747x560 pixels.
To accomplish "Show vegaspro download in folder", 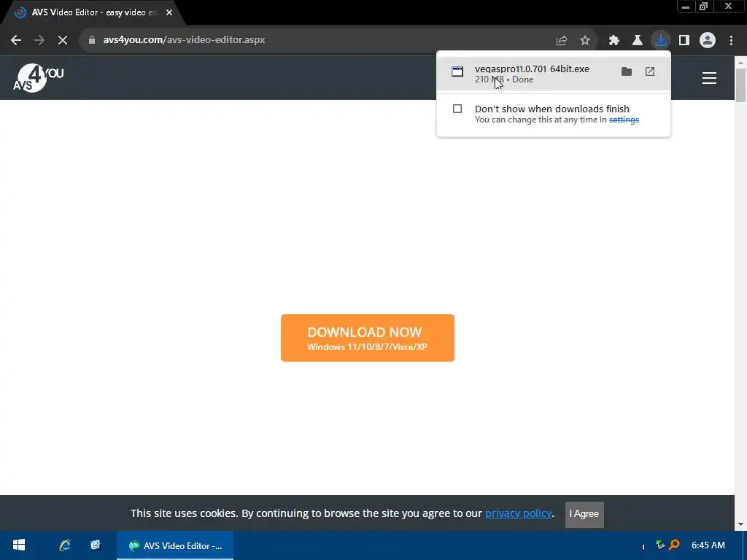I will [627, 71].
